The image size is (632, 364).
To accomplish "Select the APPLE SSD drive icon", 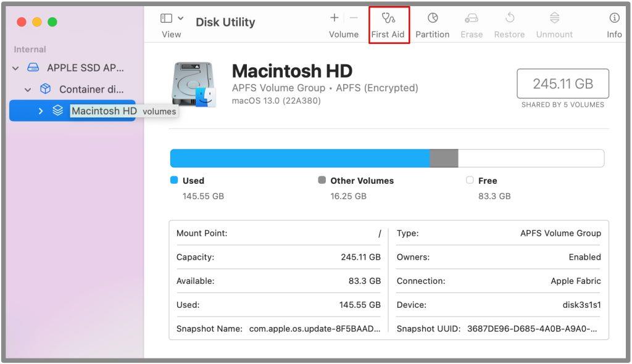I will click(33, 67).
